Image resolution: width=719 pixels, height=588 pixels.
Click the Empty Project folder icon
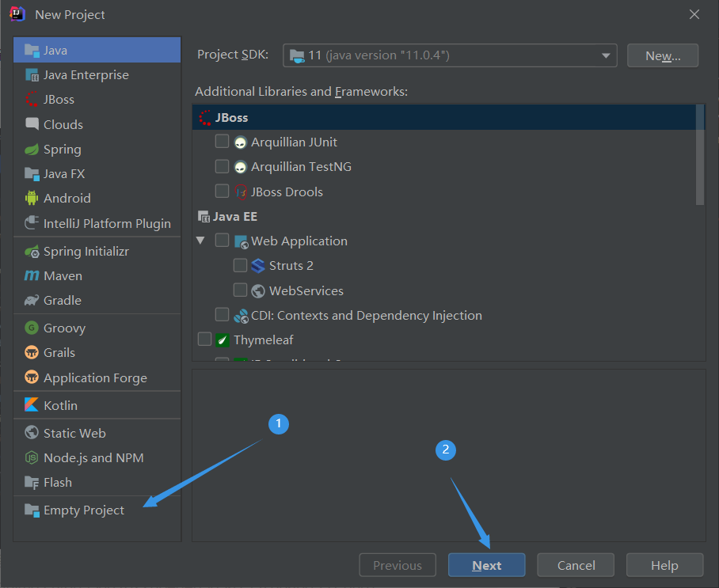pos(32,510)
